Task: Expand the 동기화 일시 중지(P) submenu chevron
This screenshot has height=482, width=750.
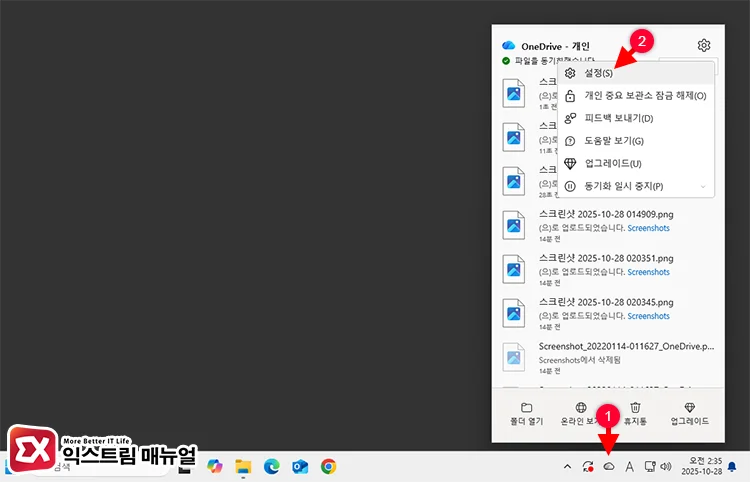Action: click(702, 186)
